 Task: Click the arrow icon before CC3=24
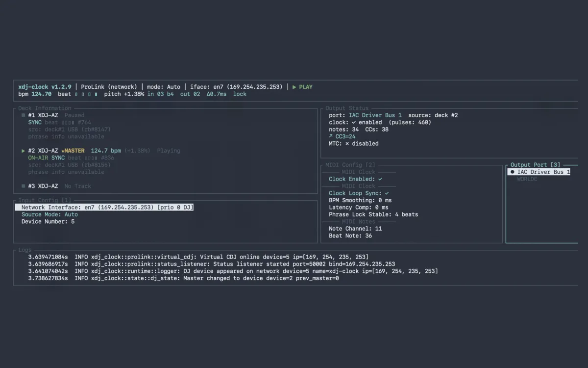click(x=331, y=136)
